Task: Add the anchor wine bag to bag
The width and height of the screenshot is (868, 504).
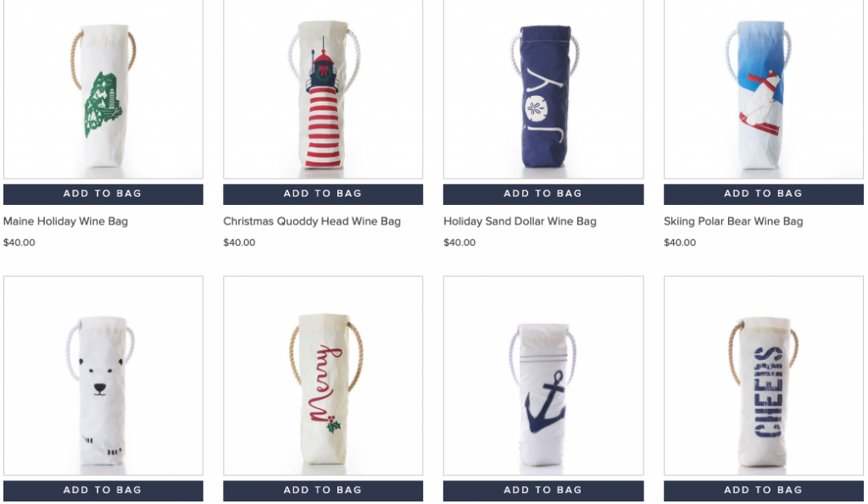Action: coord(543,490)
